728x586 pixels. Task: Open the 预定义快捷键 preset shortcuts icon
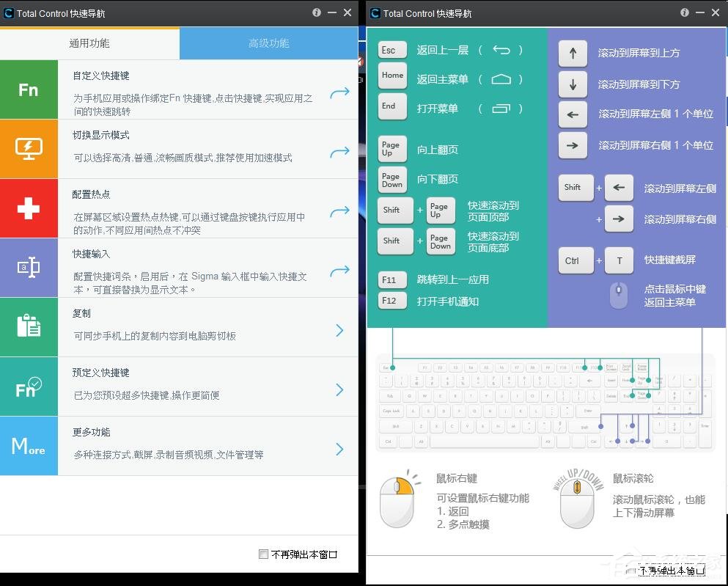coord(29,387)
